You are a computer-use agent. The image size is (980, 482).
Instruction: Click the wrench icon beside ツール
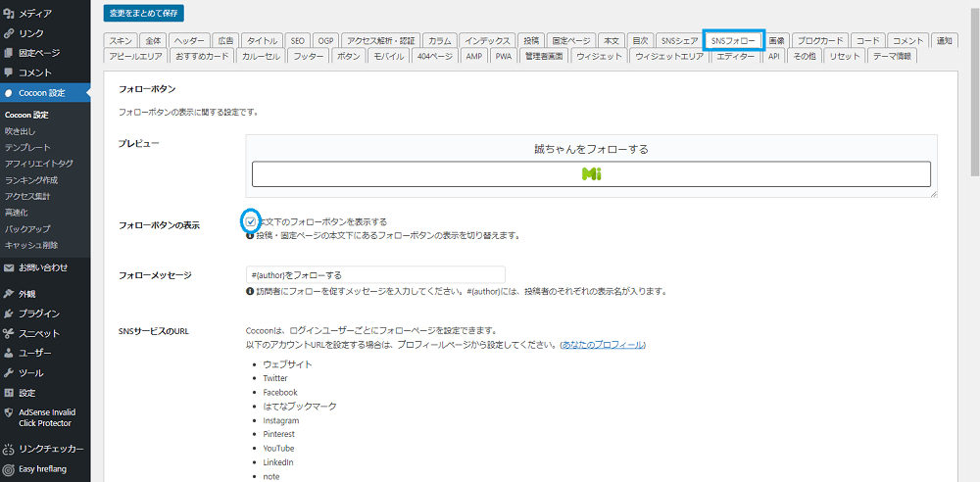(8, 373)
